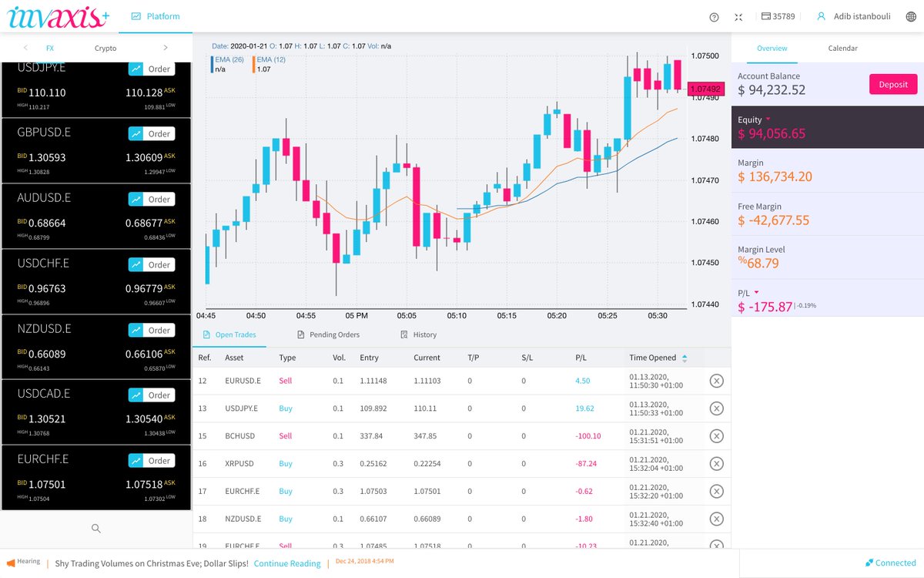This screenshot has height=578, width=924.
Task: Click the -100.10 P/L value
Action: [588, 436]
